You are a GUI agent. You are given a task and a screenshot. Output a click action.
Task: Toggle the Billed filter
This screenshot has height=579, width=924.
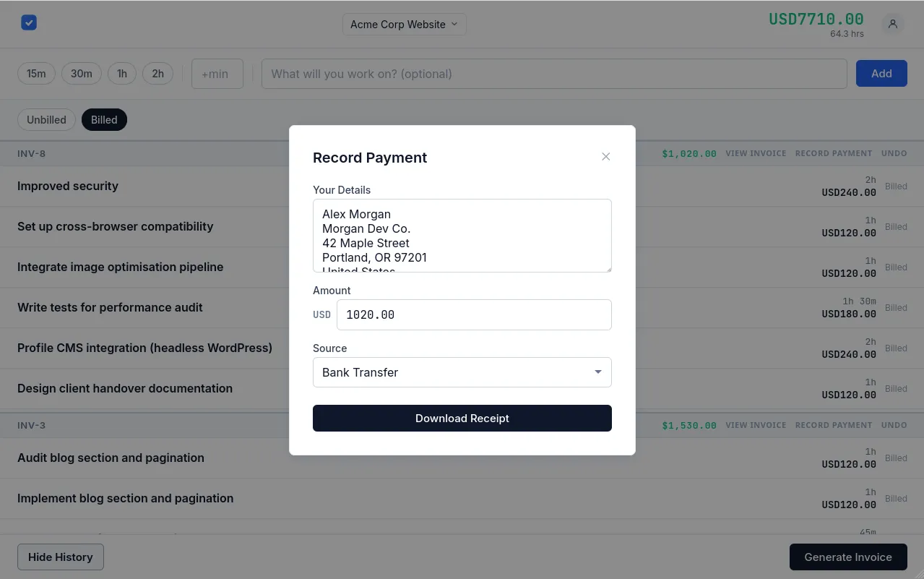tap(104, 119)
